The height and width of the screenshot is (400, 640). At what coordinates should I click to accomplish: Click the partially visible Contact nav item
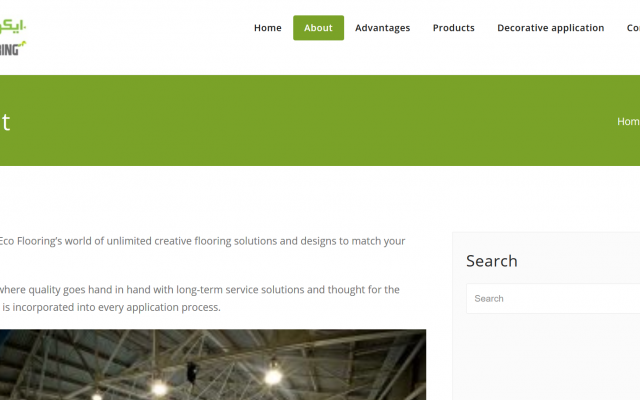coord(633,28)
